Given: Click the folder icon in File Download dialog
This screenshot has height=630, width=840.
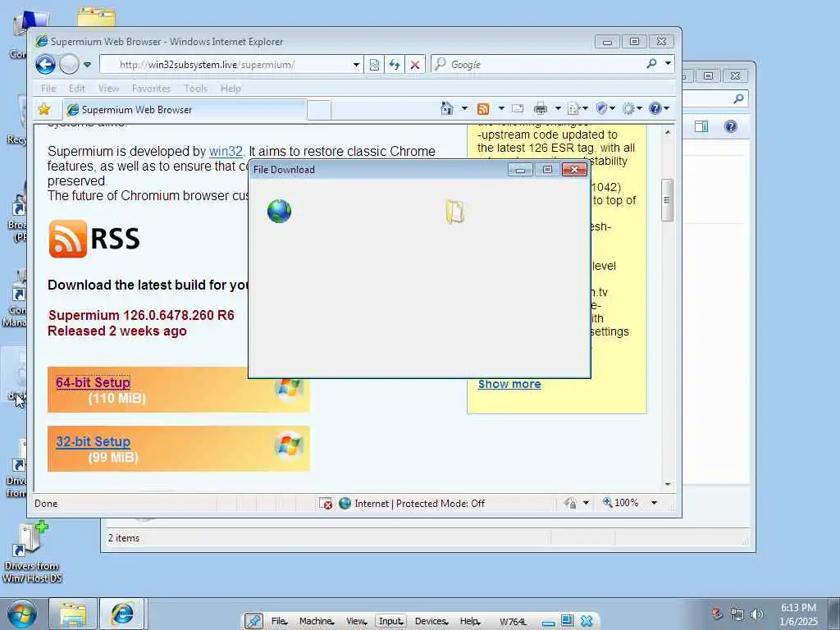Looking at the screenshot, I should 454,212.
